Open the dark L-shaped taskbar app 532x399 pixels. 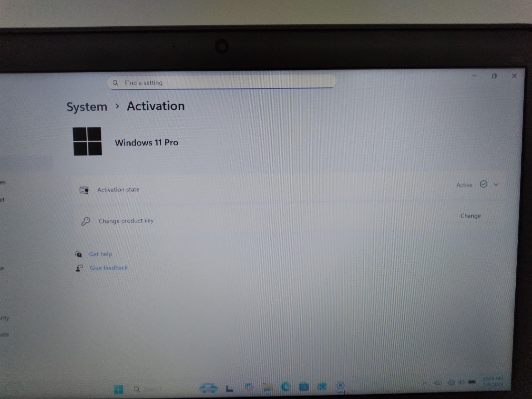point(229,388)
